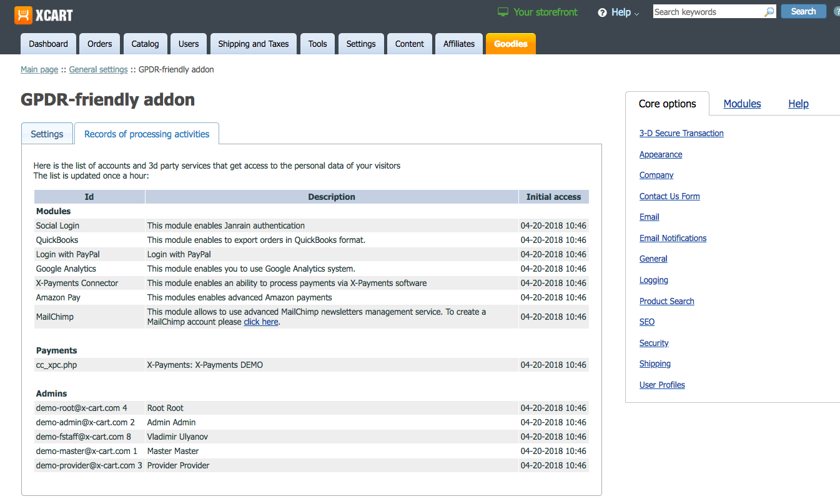Select demo-fstaff@x-cart.com admin row

[312, 437]
